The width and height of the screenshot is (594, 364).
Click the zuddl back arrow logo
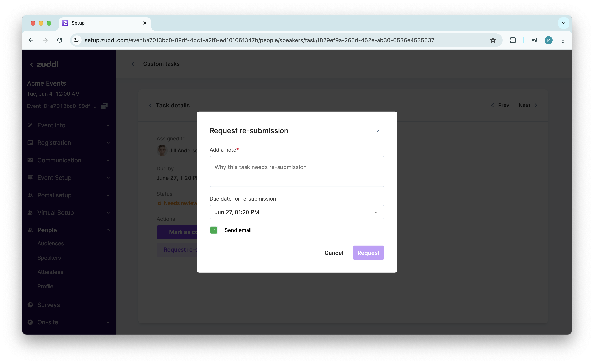44,64
